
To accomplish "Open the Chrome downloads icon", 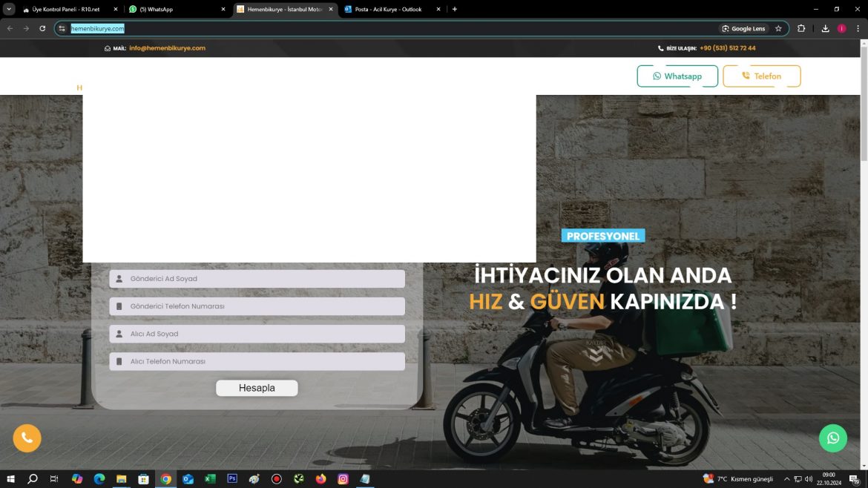I will (x=825, y=29).
